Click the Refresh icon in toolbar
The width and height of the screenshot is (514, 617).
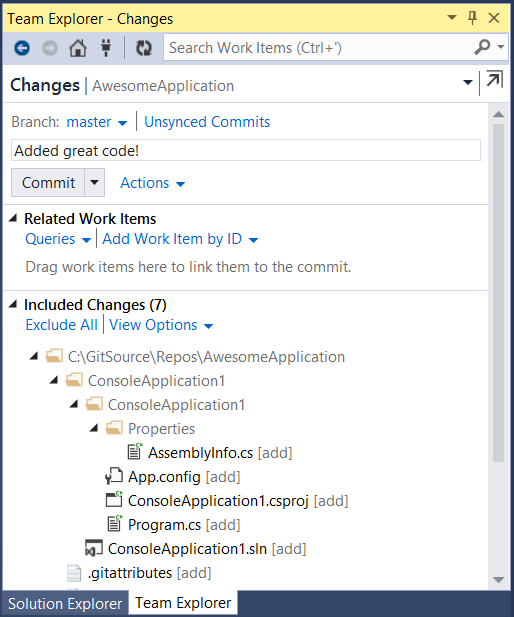coord(144,48)
